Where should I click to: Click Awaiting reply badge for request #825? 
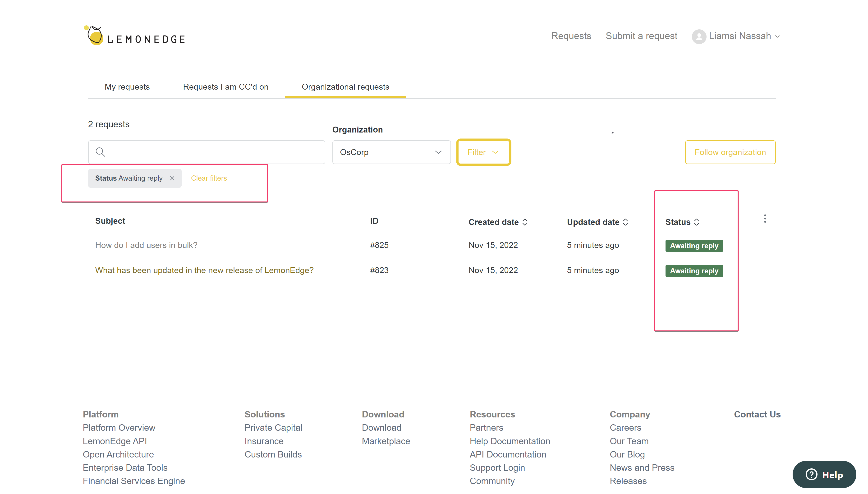tap(694, 246)
